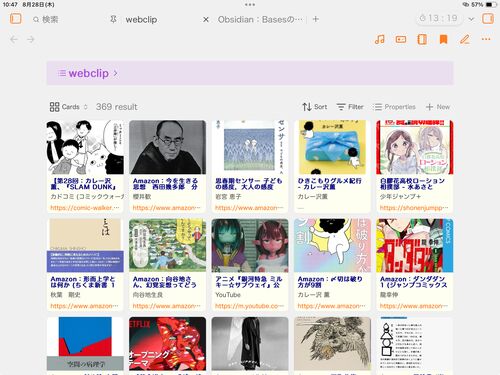Click the author '龍幸伸'
500x375 pixels.
[x=389, y=295]
